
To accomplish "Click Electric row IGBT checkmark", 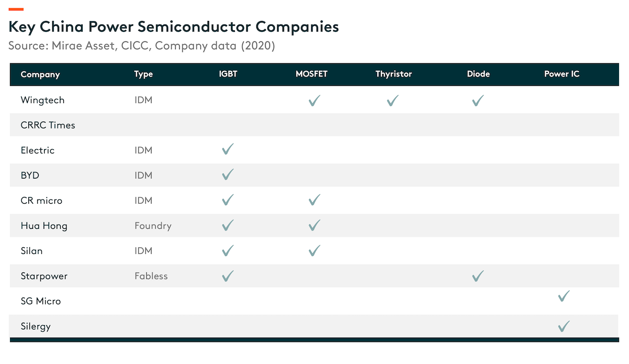I will (x=227, y=149).
